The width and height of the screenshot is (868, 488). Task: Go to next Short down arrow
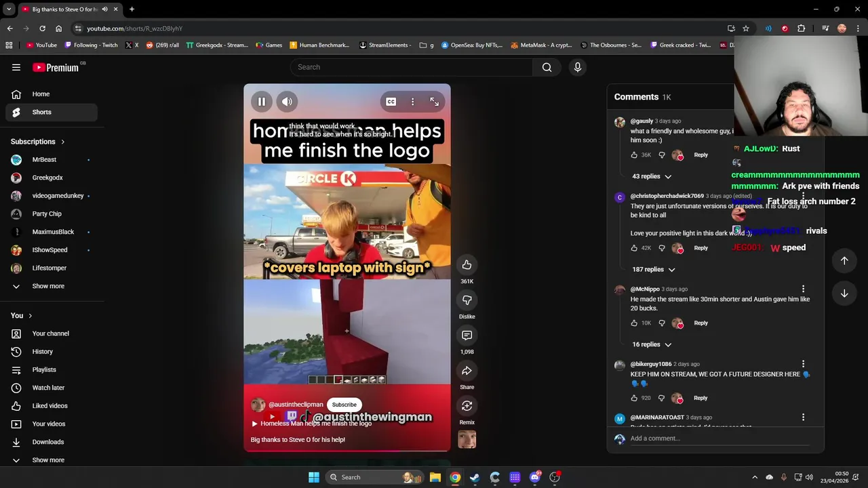tap(844, 293)
